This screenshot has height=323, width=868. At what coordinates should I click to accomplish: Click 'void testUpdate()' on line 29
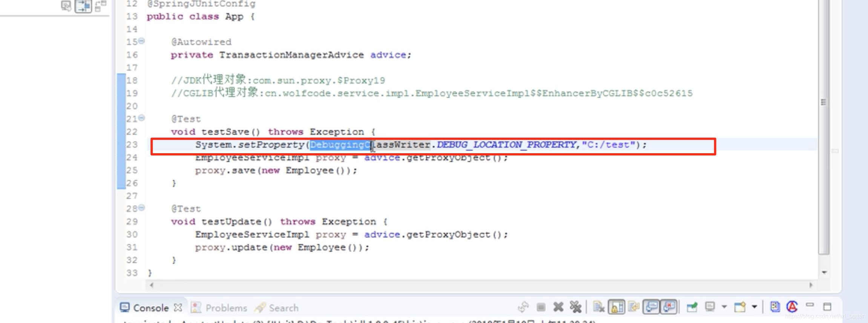click(x=221, y=222)
